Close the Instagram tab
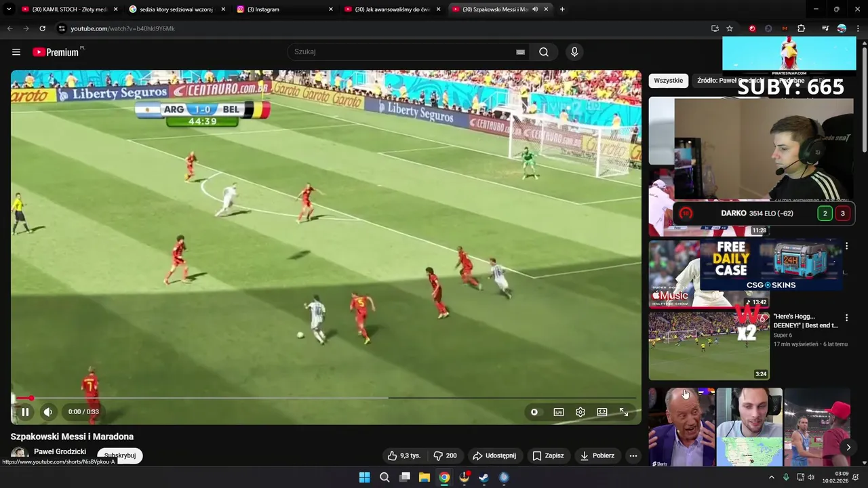This screenshot has width=868, height=488. (x=331, y=9)
